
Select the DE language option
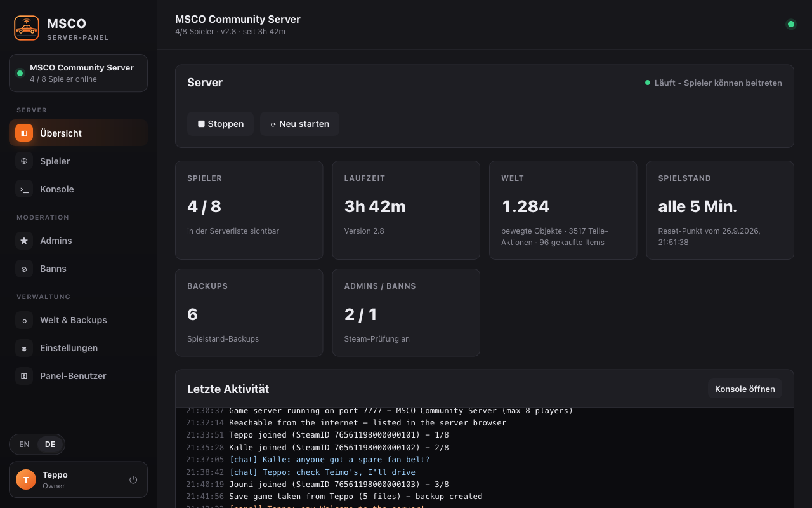(50, 444)
